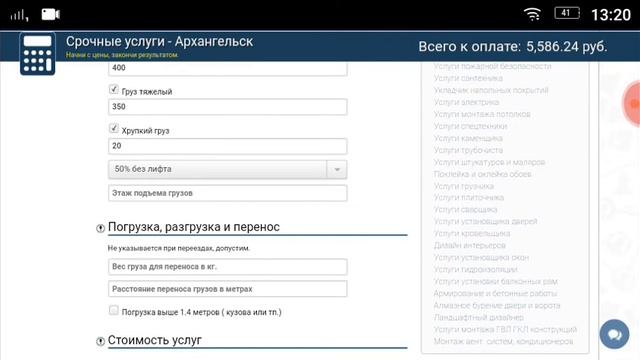Open "Услуги пожарной безопасности" link

492,66
